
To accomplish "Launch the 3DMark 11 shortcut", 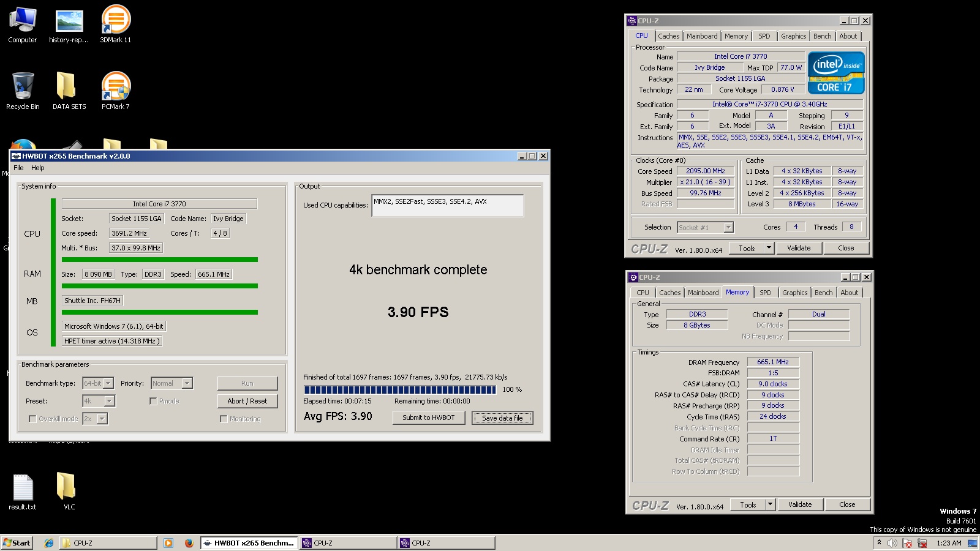I will point(116,25).
